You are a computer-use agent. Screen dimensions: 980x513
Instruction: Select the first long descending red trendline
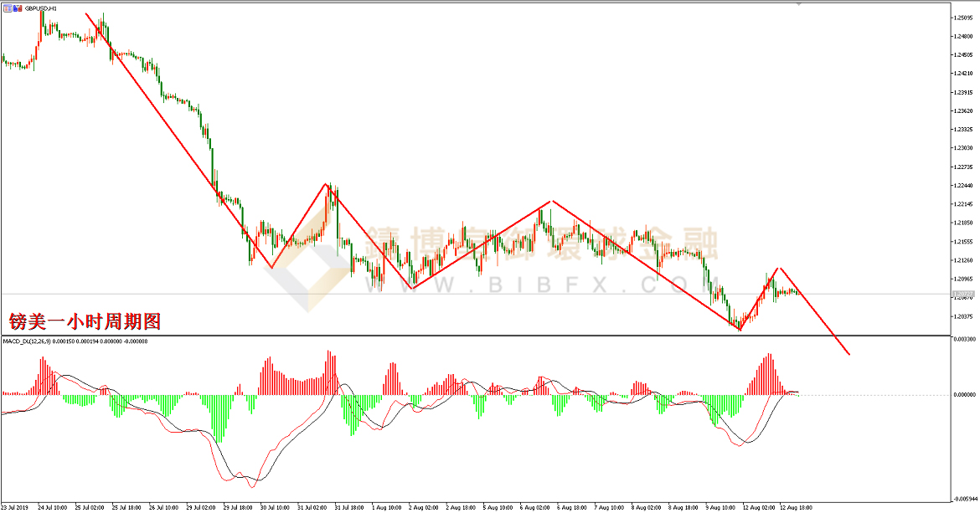tap(178, 140)
